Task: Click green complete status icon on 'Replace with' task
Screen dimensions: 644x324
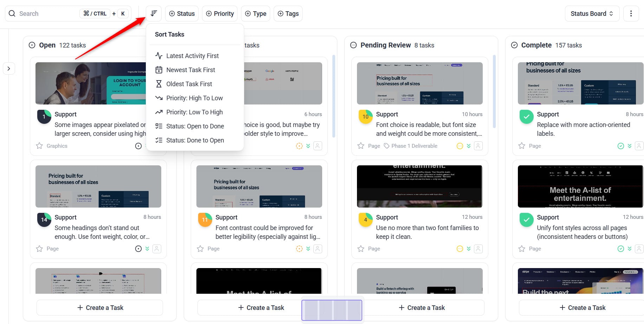Action: coord(620,146)
